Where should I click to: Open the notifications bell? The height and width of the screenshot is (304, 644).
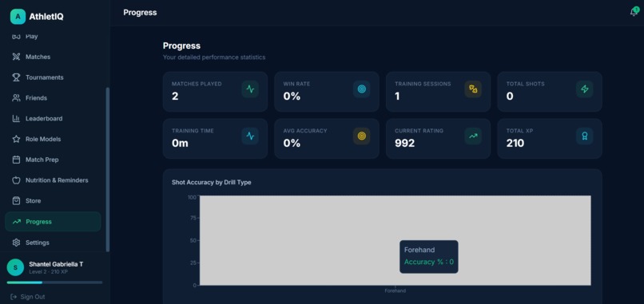click(634, 12)
